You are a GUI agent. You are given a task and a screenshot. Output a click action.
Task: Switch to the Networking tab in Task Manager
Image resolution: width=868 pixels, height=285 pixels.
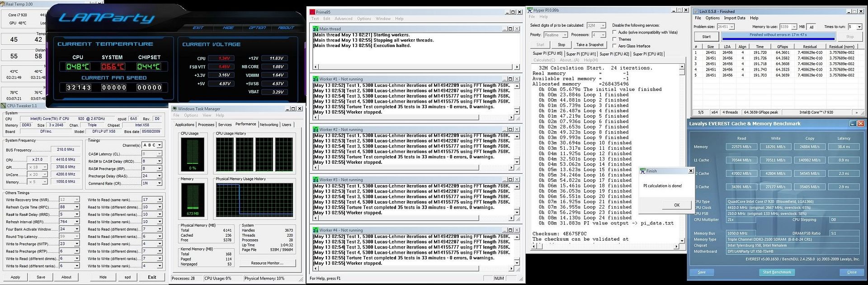click(x=269, y=125)
